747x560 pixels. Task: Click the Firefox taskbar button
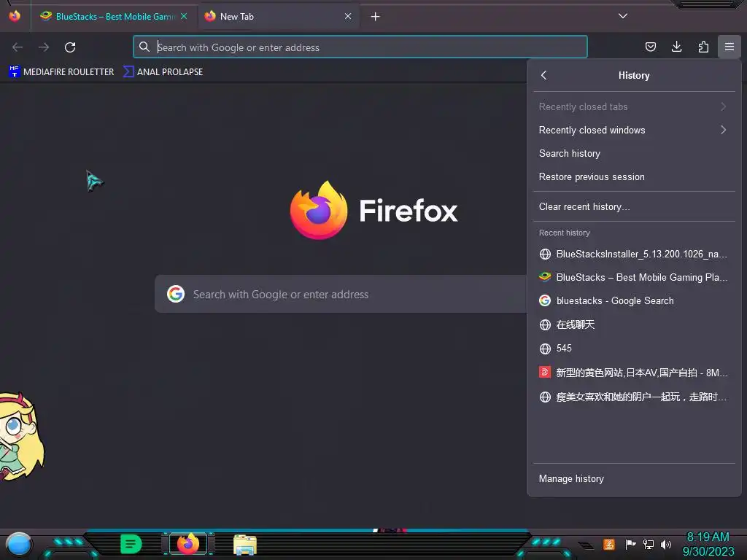click(x=188, y=544)
